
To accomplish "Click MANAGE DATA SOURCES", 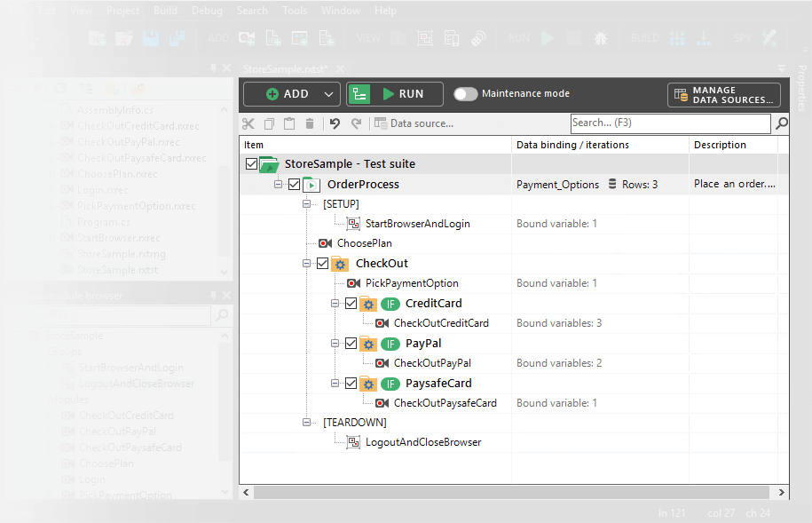I will [x=722, y=94].
